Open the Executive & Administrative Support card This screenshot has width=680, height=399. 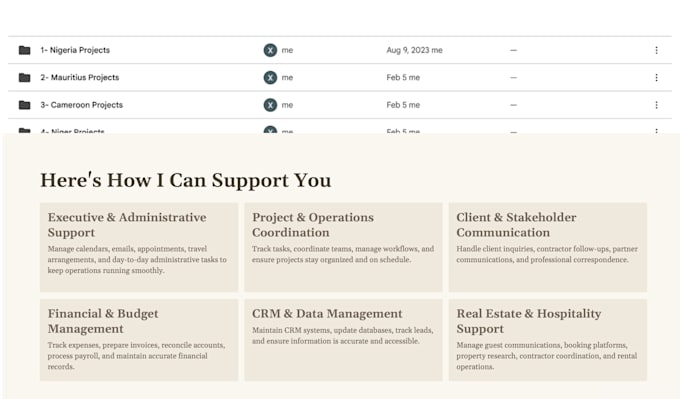139,247
